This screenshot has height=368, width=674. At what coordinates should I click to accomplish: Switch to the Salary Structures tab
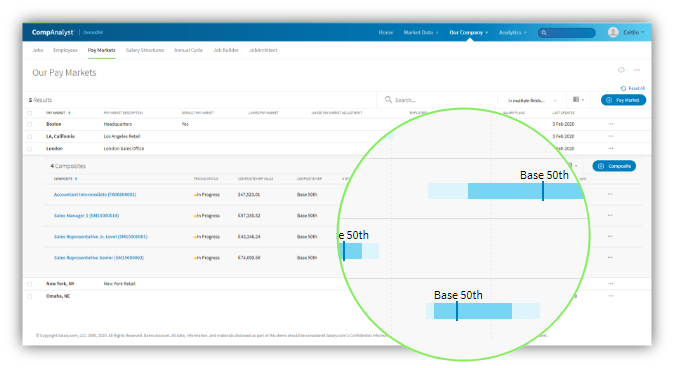pos(145,50)
